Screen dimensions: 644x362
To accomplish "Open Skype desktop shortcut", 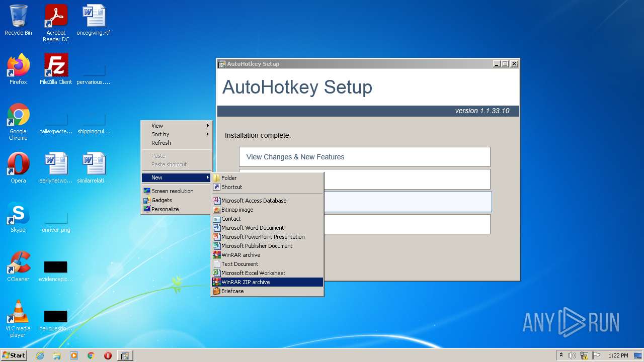I will click(18, 217).
